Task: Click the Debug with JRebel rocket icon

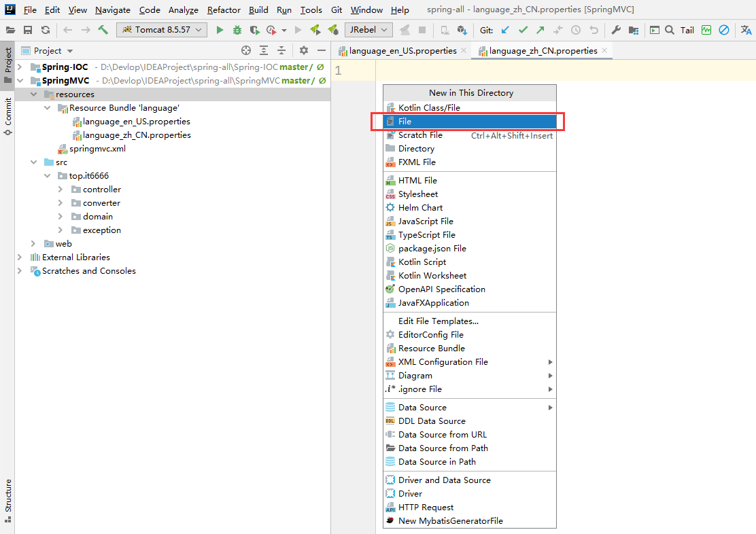Action: (x=333, y=30)
